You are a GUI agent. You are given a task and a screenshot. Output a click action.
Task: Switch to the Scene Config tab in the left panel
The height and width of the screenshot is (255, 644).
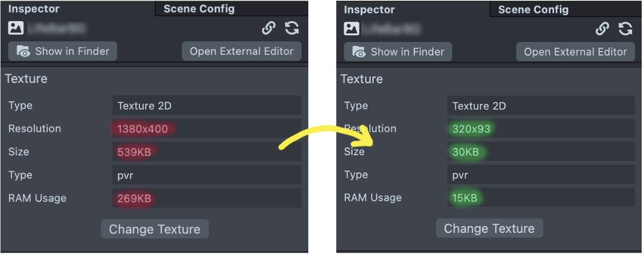pos(199,9)
